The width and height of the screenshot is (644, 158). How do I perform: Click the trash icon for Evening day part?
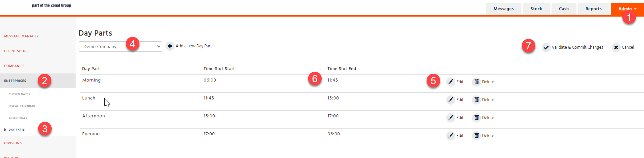[x=476, y=136]
